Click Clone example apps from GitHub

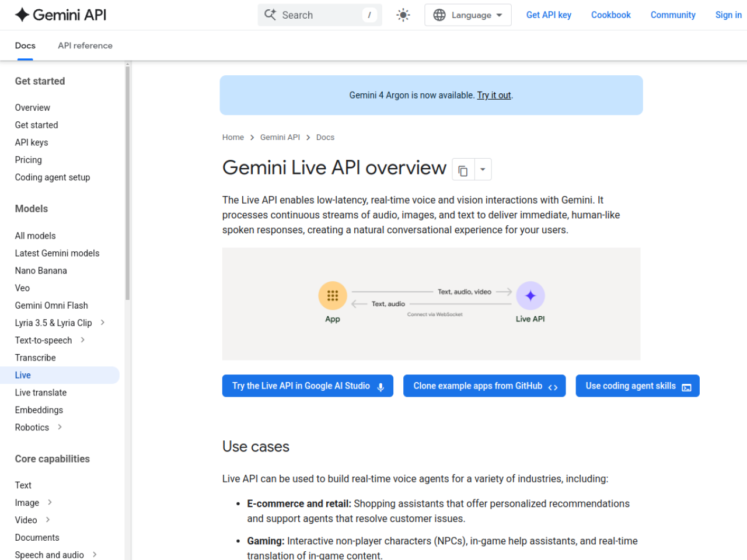point(484,386)
